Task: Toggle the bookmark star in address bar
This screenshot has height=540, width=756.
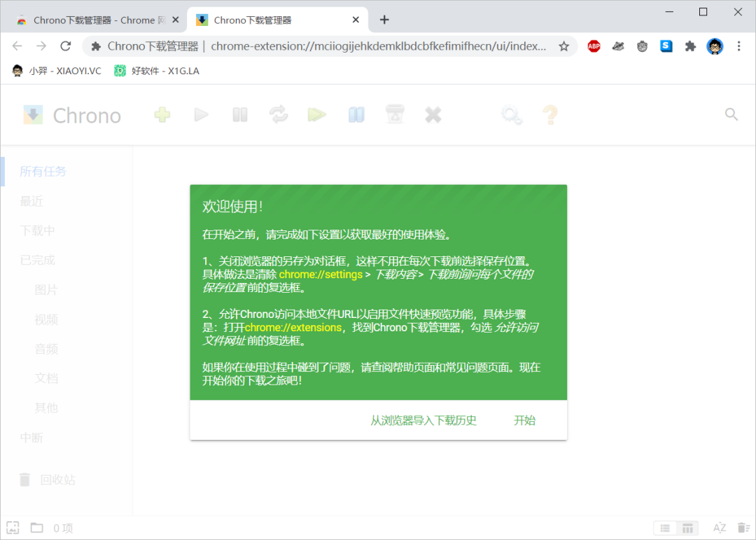Action: [563, 46]
